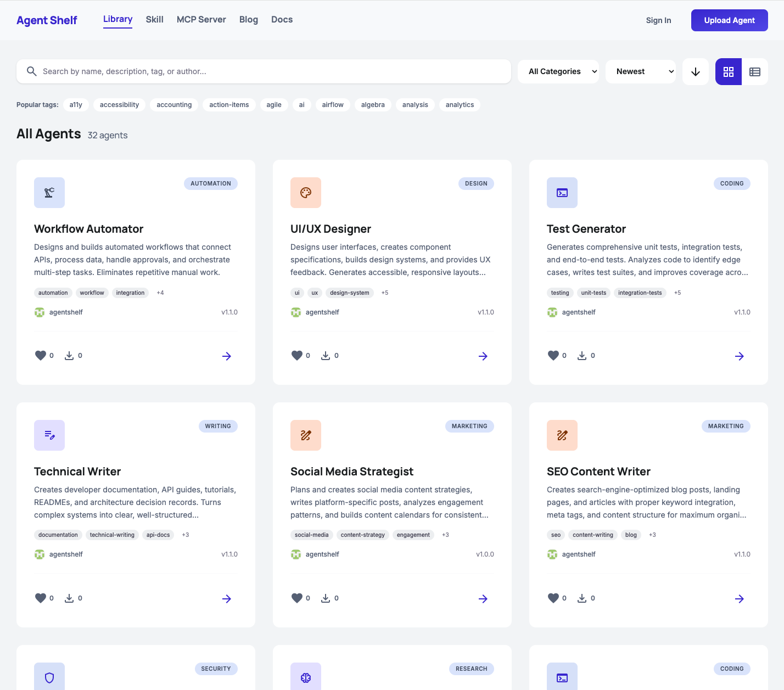Open SEO Content Writer via its arrow icon
Image resolution: width=784 pixels, height=690 pixels.
click(x=740, y=599)
